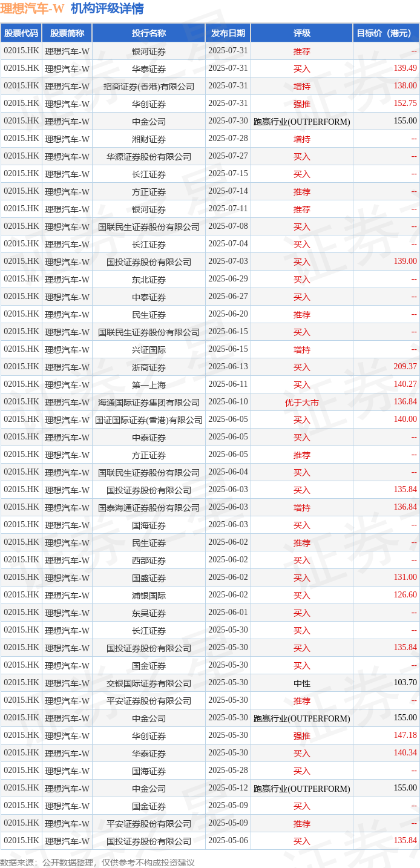Viewport: 420px width, 868px height.
Task: Click the date 2025-05-06
Action: (x=228, y=841)
